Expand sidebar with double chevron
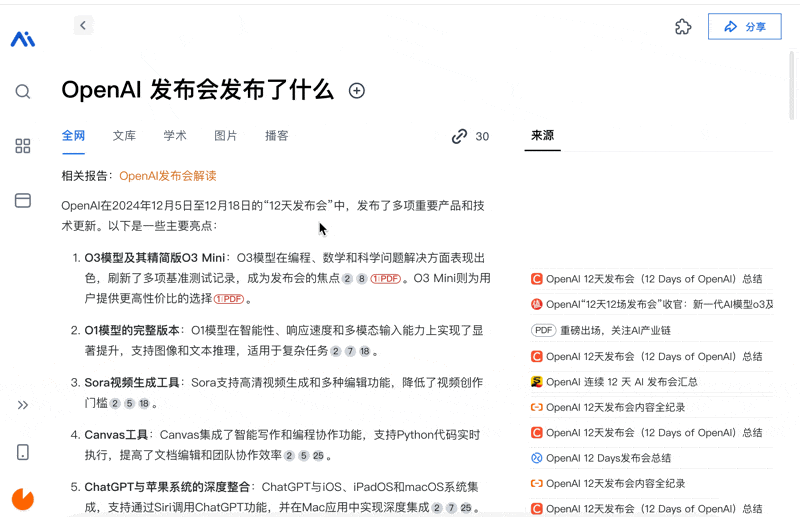Image resolution: width=800 pixels, height=517 pixels. 23,405
